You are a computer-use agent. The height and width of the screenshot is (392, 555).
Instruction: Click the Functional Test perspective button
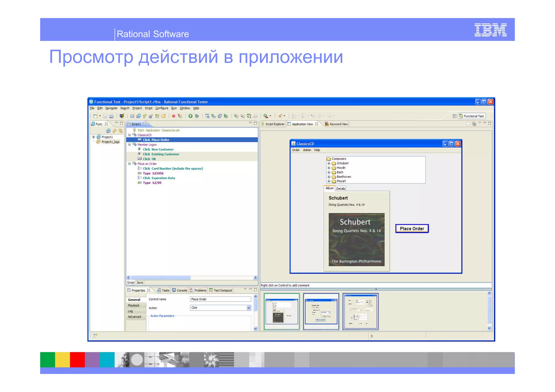click(472, 116)
